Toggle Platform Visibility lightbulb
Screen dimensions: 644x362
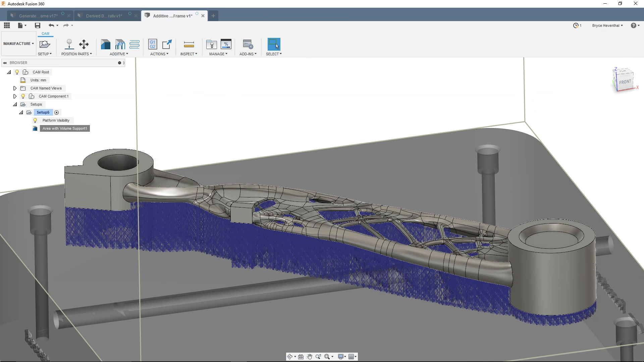pyautogui.click(x=35, y=120)
